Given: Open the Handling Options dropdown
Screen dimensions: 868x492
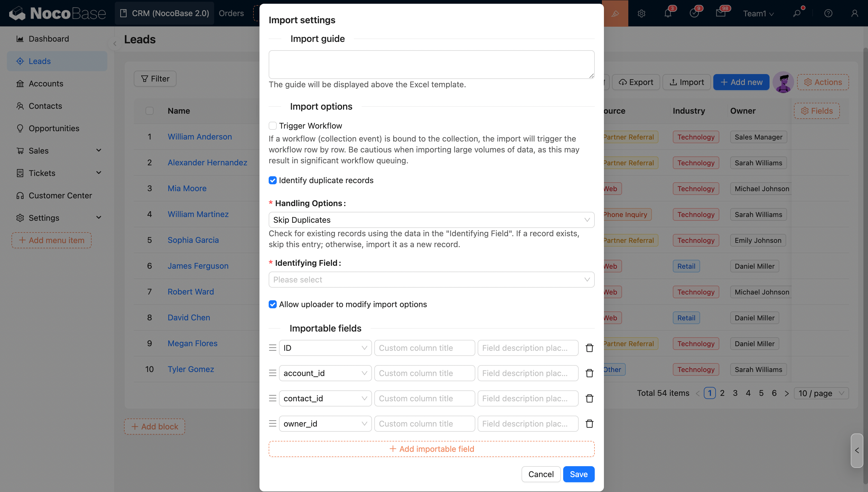Looking at the screenshot, I should click(x=431, y=220).
